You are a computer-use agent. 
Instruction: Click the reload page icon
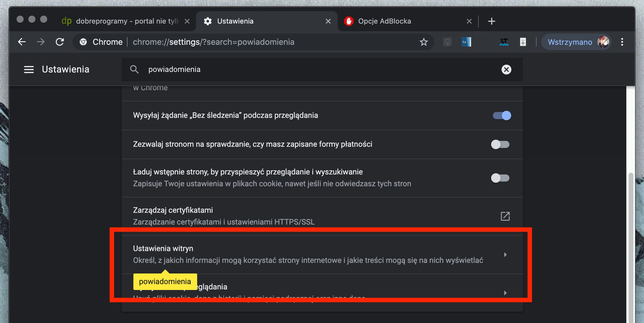click(60, 42)
